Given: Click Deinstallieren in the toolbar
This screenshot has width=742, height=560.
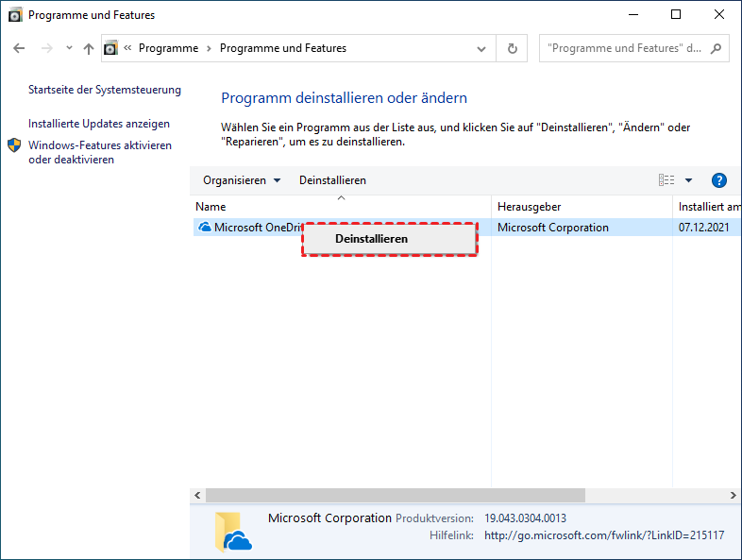Looking at the screenshot, I should [332, 180].
